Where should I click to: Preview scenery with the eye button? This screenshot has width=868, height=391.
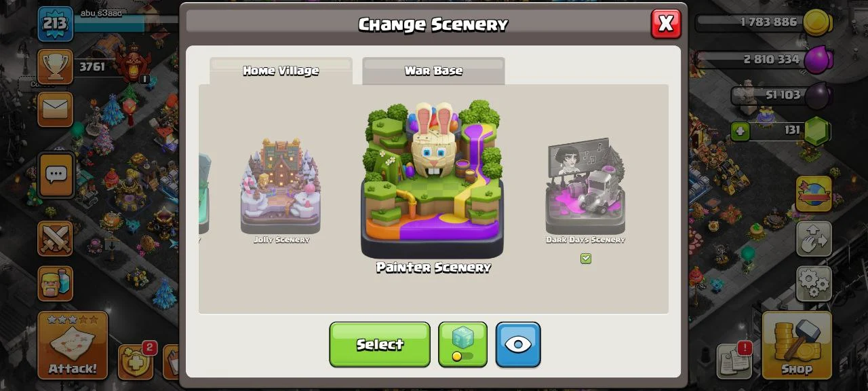pos(518,344)
